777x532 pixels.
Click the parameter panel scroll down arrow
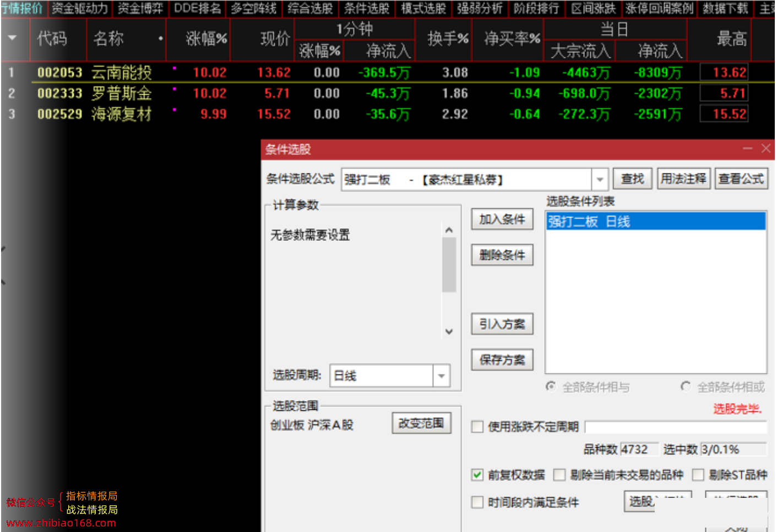pyautogui.click(x=449, y=332)
